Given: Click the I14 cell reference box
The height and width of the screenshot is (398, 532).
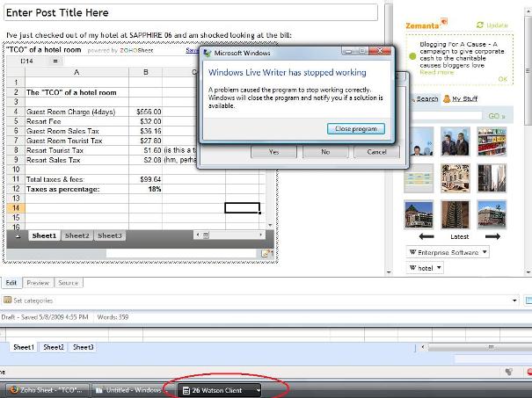Looking at the screenshot, I should pyautogui.click(x=26, y=61).
